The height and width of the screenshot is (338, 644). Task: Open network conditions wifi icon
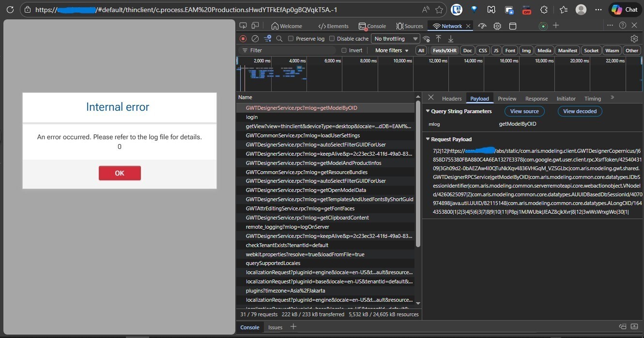[x=427, y=39]
